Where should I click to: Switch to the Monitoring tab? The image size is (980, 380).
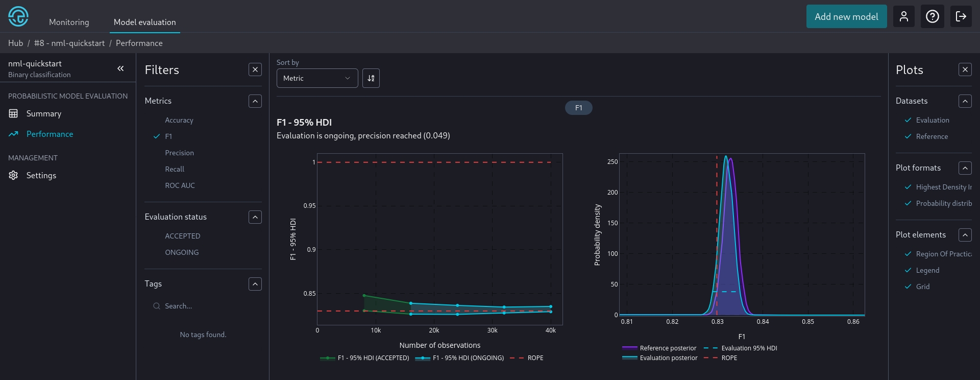(x=69, y=22)
